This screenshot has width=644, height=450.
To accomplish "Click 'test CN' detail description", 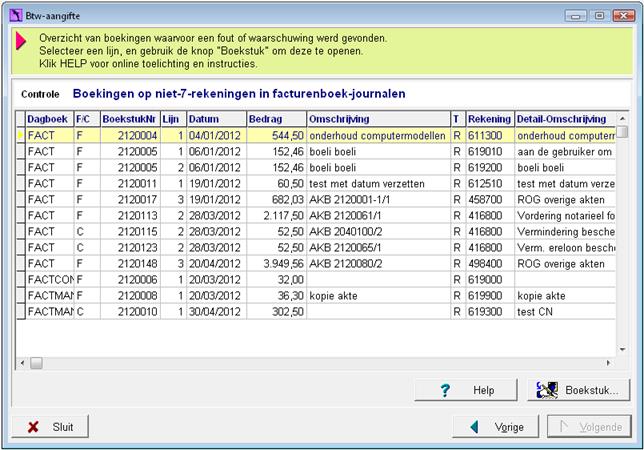I will [x=535, y=312].
